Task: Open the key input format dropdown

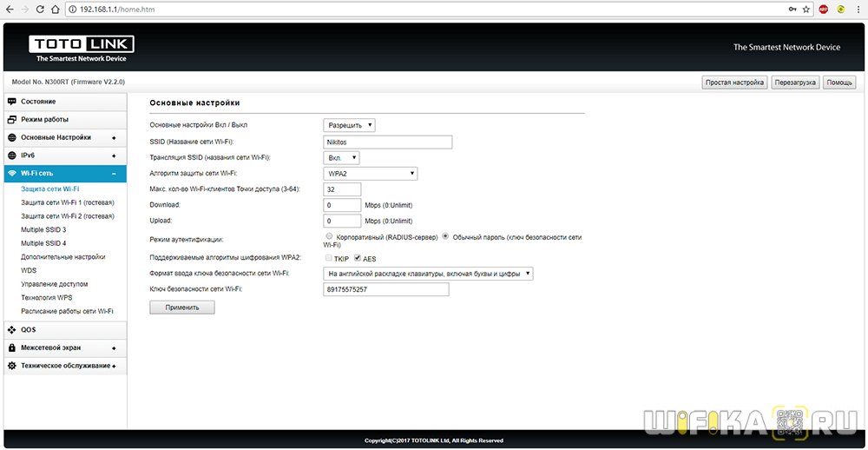Action: coord(428,274)
